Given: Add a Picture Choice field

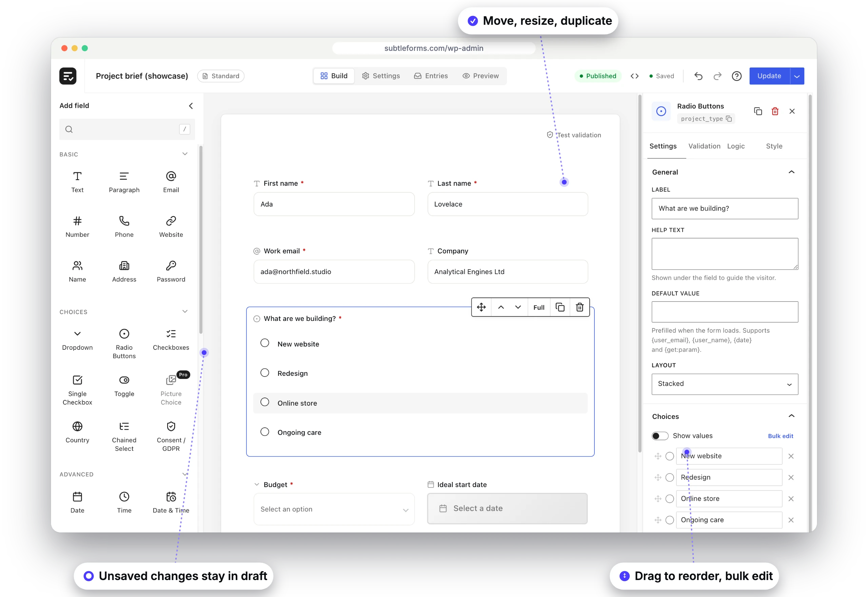Looking at the screenshot, I should tap(171, 390).
